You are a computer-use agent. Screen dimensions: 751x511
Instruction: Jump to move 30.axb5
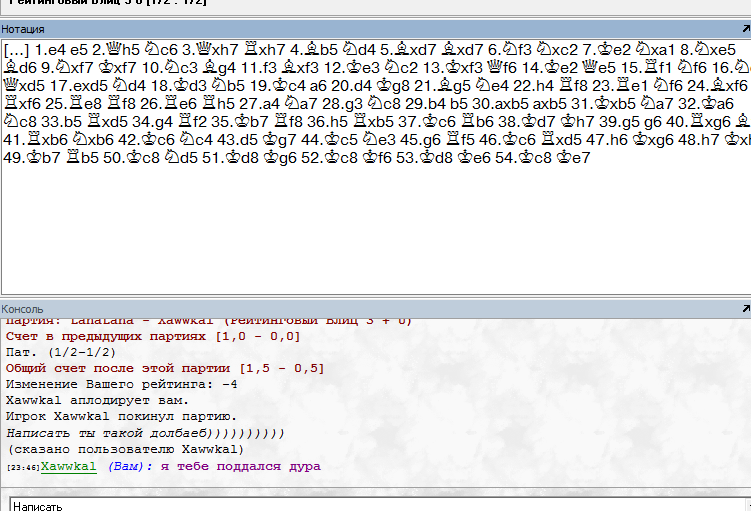[x=499, y=104]
